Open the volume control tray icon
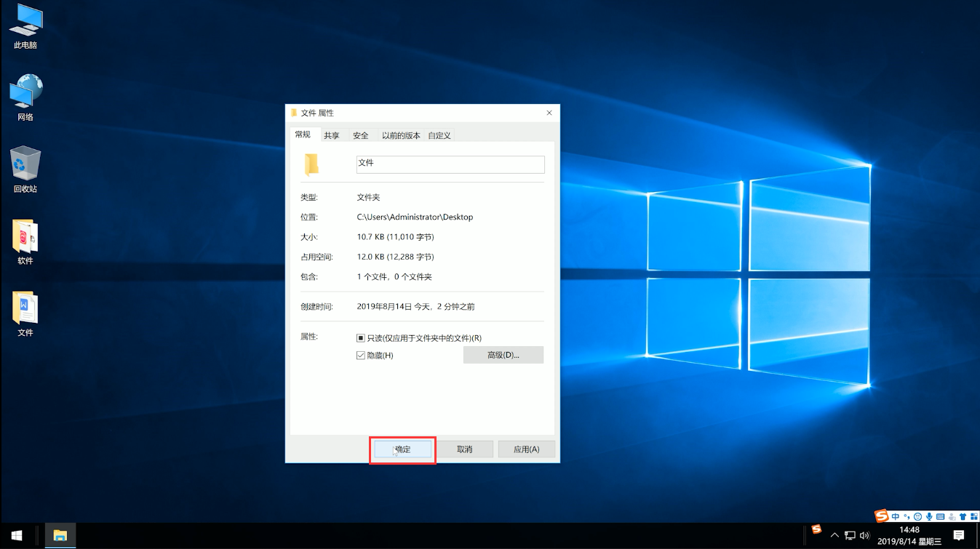The image size is (980, 549). pyautogui.click(x=865, y=536)
